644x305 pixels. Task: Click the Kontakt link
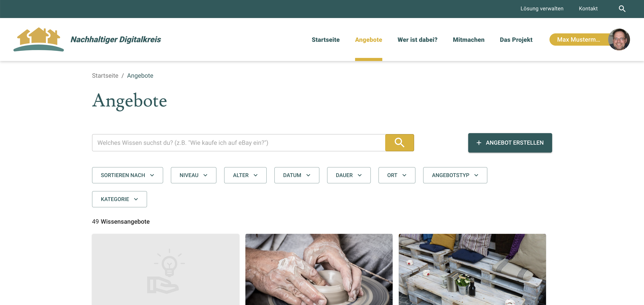(x=588, y=9)
